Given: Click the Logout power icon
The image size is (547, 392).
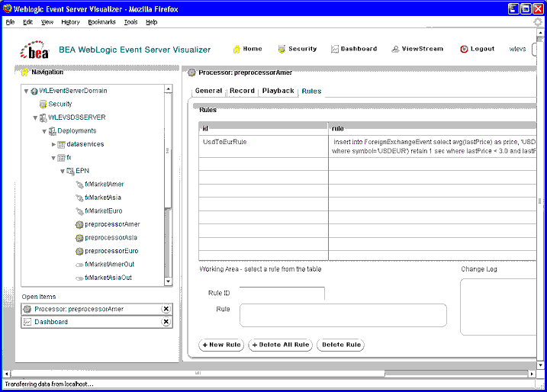Looking at the screenshot, I should coord(464,49).
